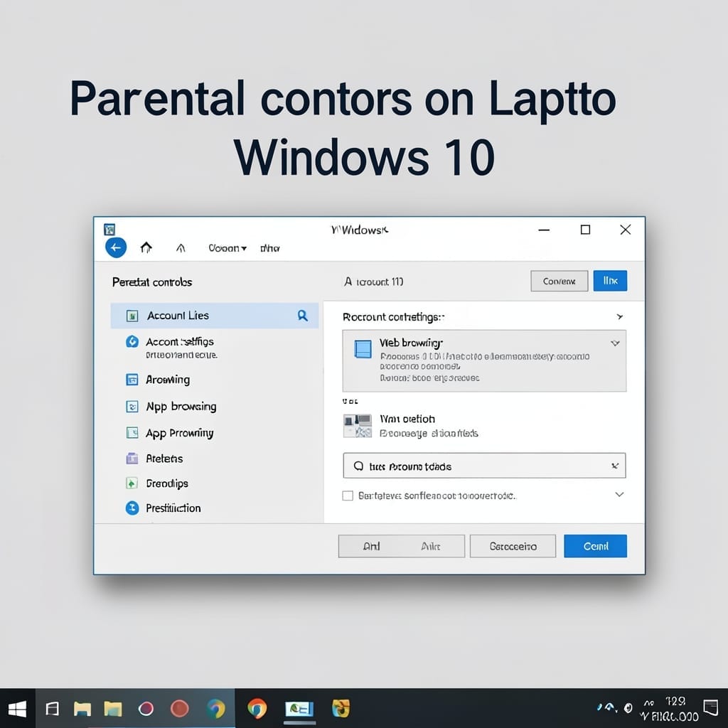Click the Wnn oretion thumbnail icon
Viewport: 728px width, 728px height.
(358, 426)
